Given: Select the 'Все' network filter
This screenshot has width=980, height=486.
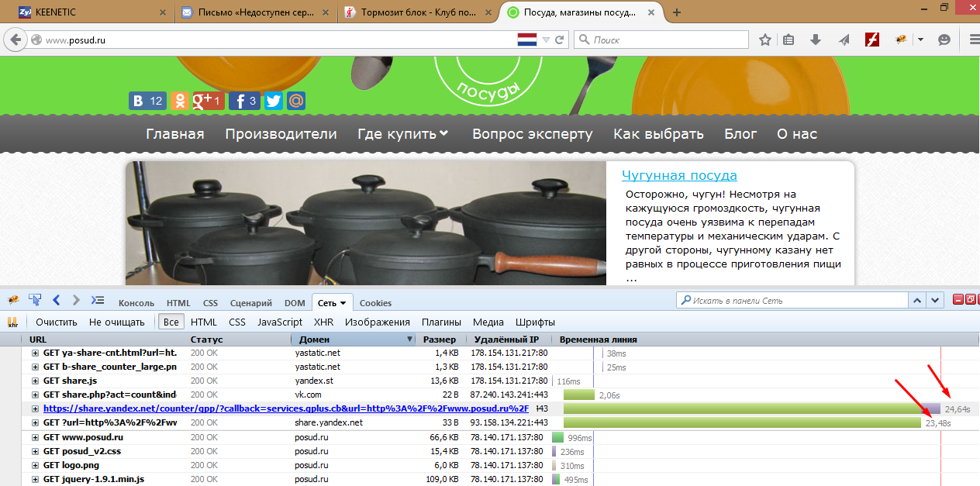Looking at the screenshot, I should [171, 322].
